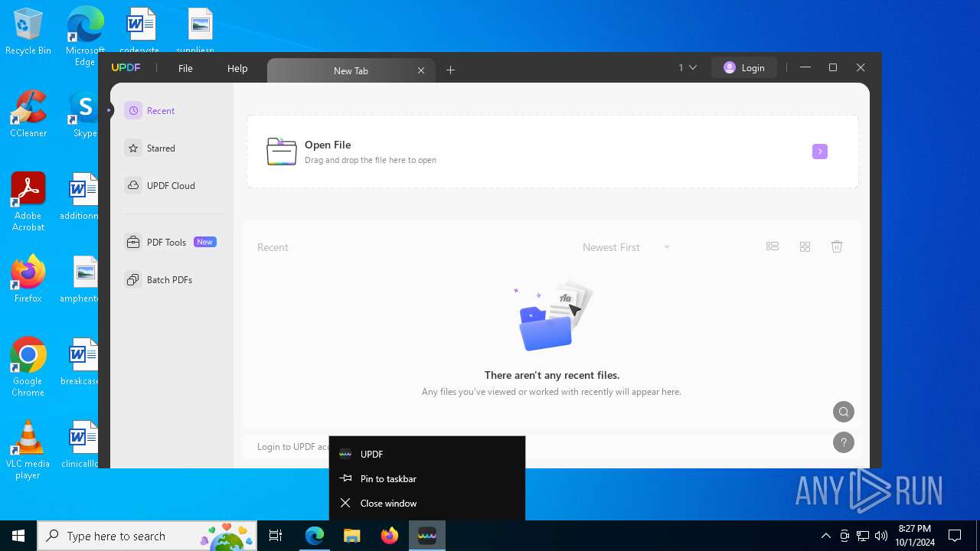Close the New Tab tab
This screenshot has width=980, height=551.
tap(421, 70)
